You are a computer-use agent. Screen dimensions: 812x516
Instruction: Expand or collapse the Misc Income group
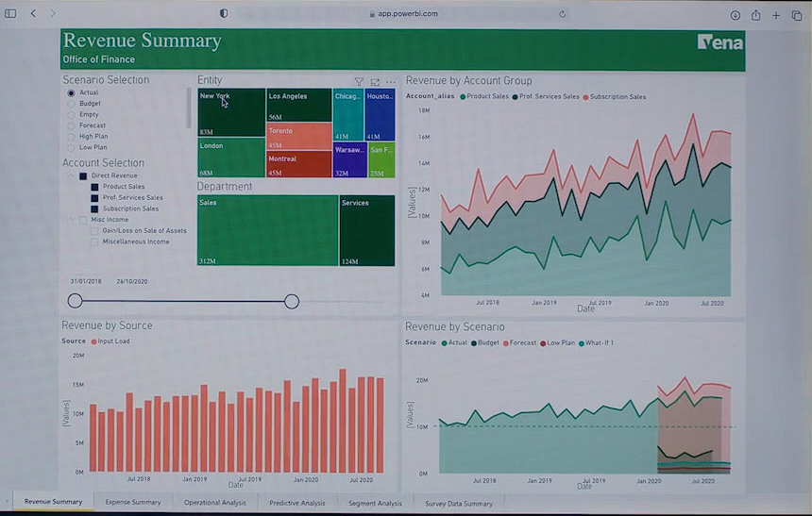tap(71, 220)
